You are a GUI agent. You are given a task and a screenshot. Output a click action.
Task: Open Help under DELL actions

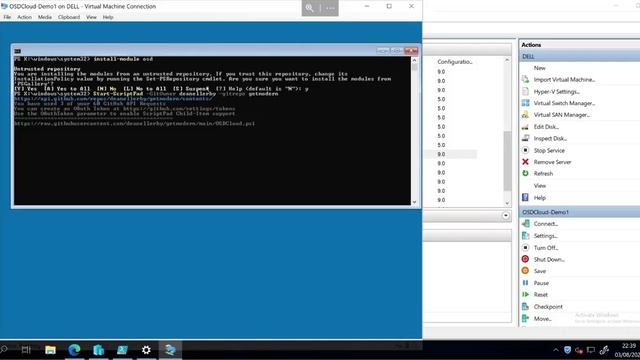pyautogui.click(x=539, y=198)
